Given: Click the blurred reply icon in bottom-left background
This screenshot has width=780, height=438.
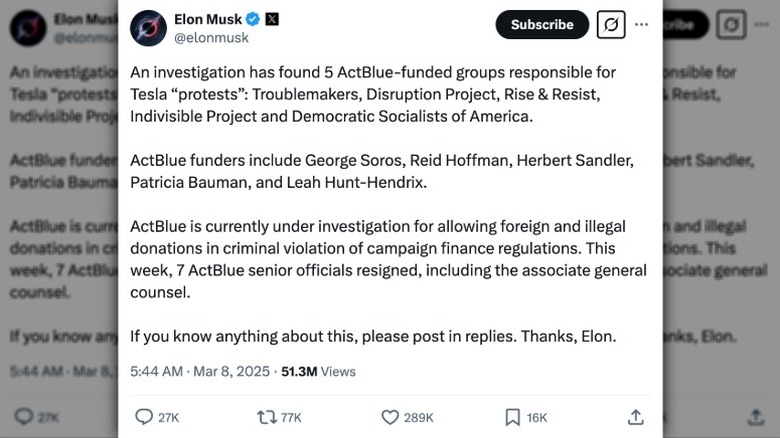Looking at the screenshot, I should [20, 417].
